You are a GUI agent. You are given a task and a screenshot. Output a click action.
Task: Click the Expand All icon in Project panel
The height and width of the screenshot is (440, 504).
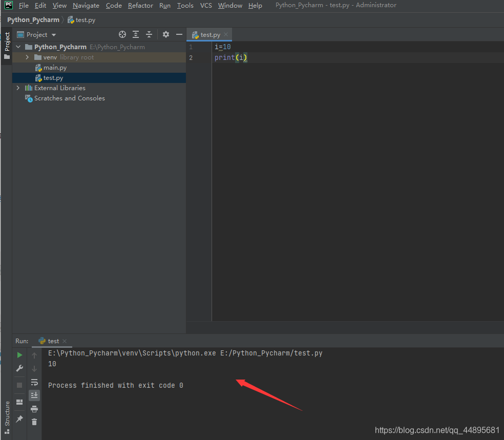click(136, 34)
